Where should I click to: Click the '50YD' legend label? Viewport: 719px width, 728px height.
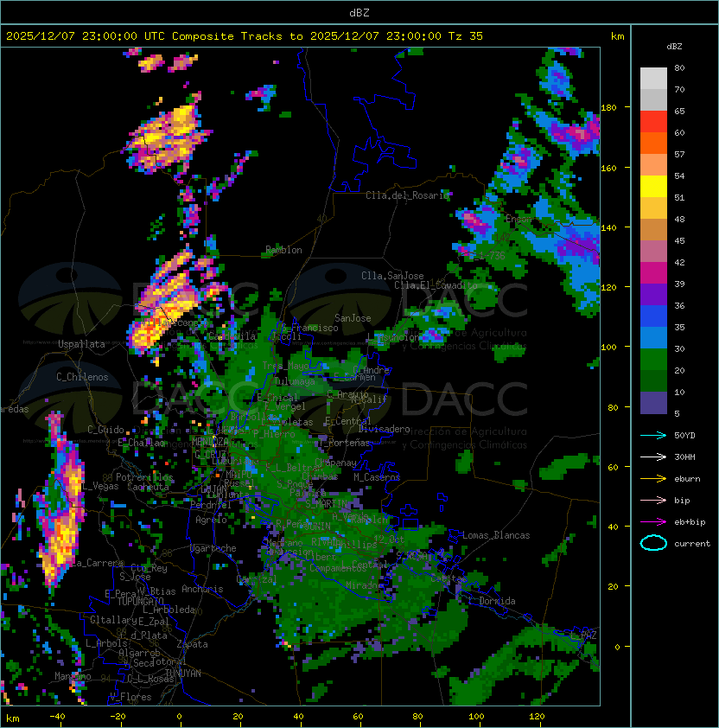[684, 435]
